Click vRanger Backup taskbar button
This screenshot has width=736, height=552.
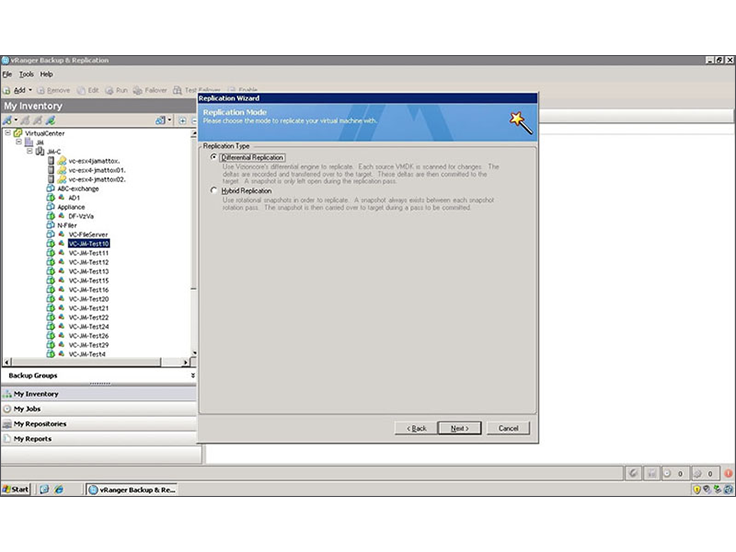click(131, 490)
